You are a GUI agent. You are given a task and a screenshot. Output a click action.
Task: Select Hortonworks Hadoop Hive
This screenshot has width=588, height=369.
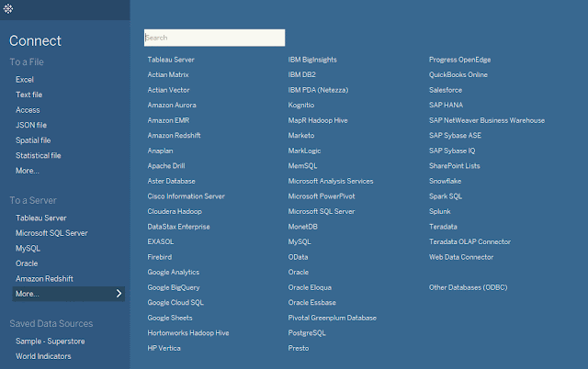tap(188, 332)
